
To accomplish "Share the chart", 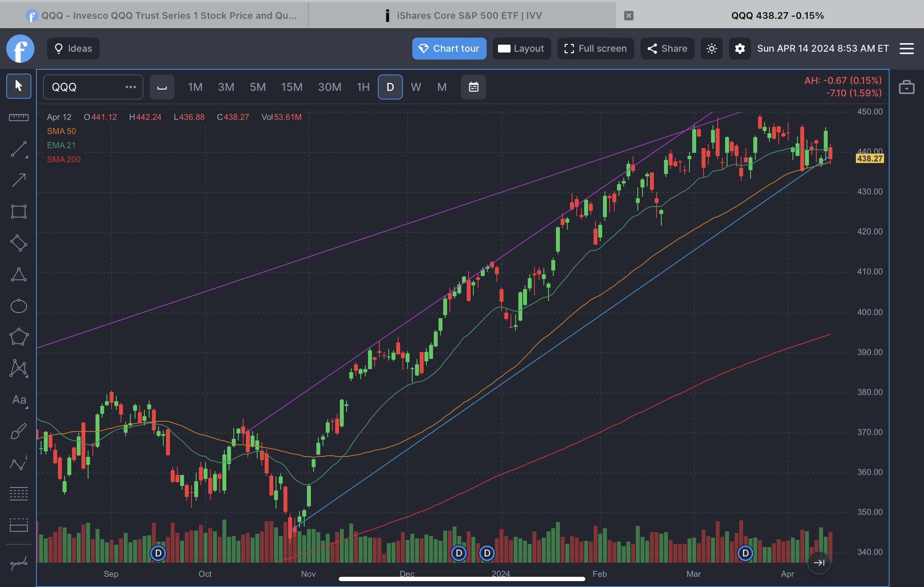I will pyautogui.click(x=667, y=49).
